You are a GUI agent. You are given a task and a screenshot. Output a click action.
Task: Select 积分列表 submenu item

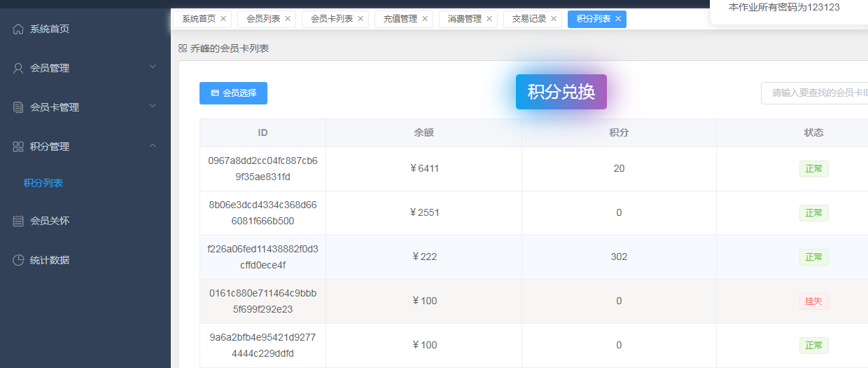pyautogui.click(x=85, y=183)
